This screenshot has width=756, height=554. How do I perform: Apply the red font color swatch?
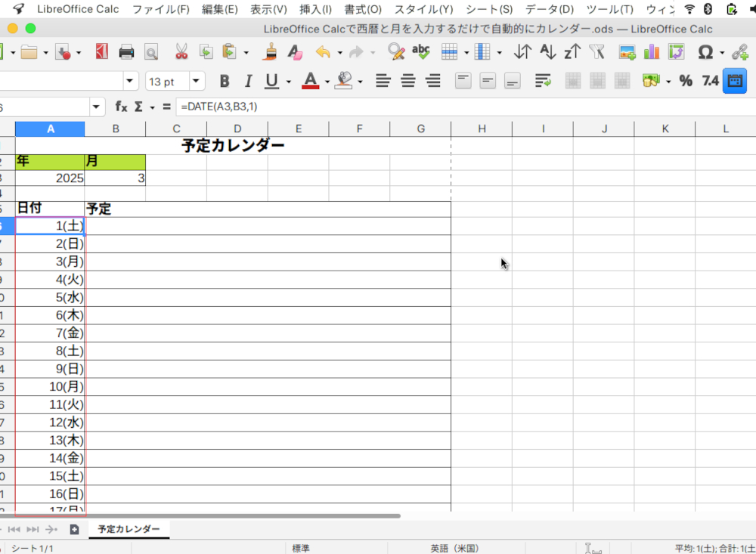point(310,81)
